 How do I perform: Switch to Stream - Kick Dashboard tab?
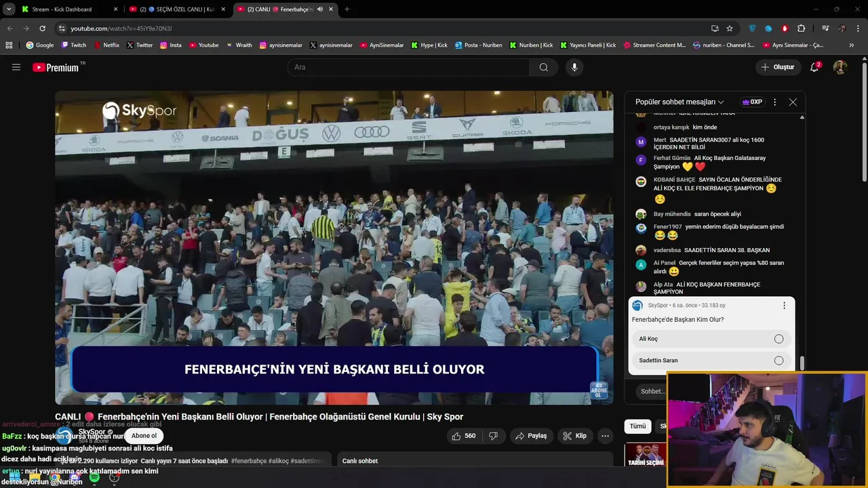68,9
